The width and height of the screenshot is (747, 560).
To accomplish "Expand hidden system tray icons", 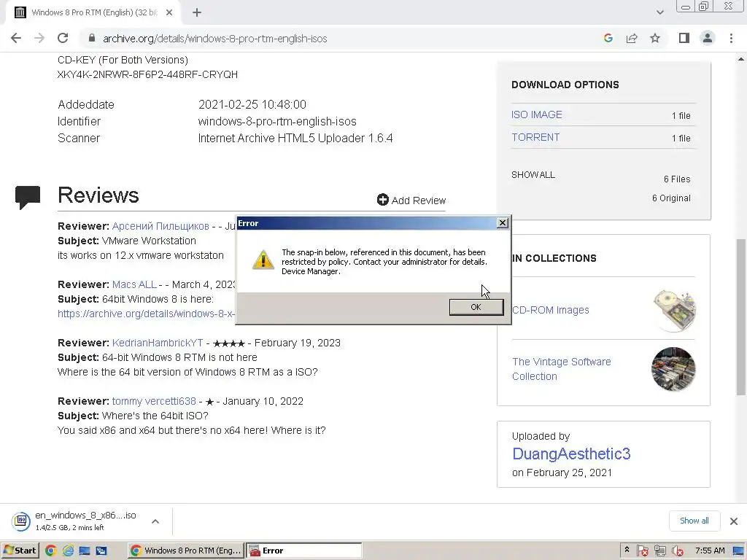I will (627, 550).
